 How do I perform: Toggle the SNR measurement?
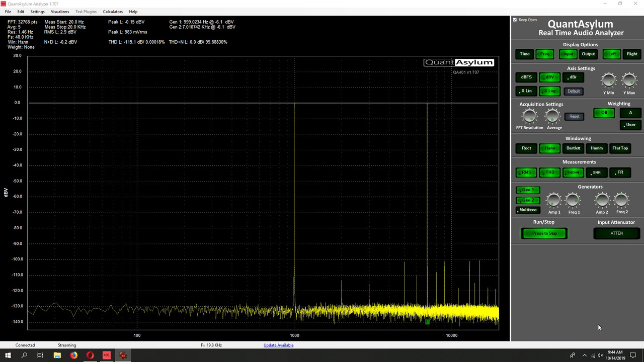click(x=597, y=172)
